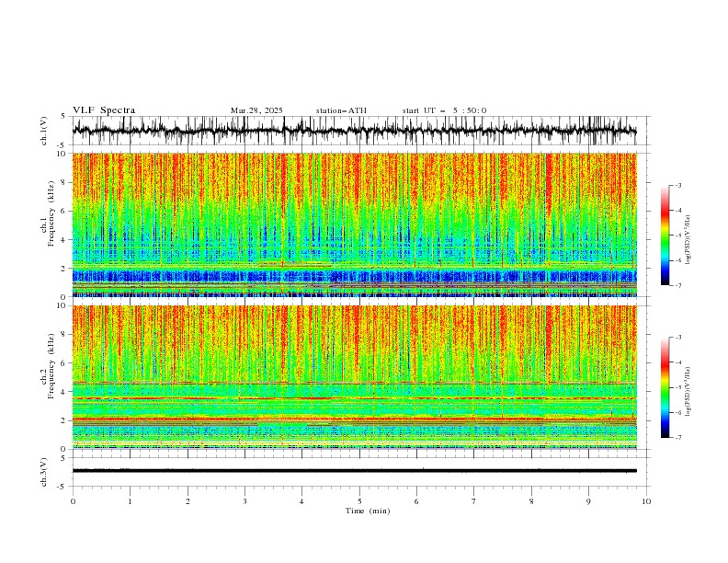Click the "VLF Spectra" title text
The image size is (728, 563).
click(x=104, y=110)
